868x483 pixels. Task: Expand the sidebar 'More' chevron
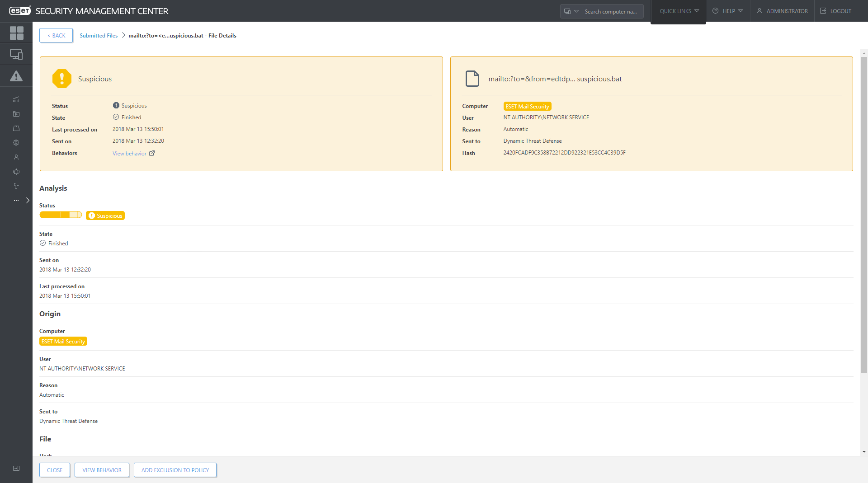(28, 201)
